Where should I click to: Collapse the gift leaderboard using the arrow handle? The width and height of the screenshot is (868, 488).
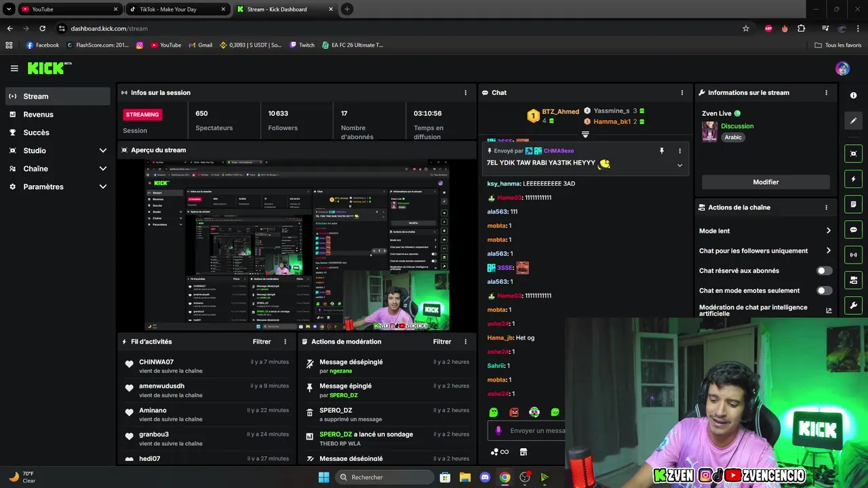(x=585, y=134)
